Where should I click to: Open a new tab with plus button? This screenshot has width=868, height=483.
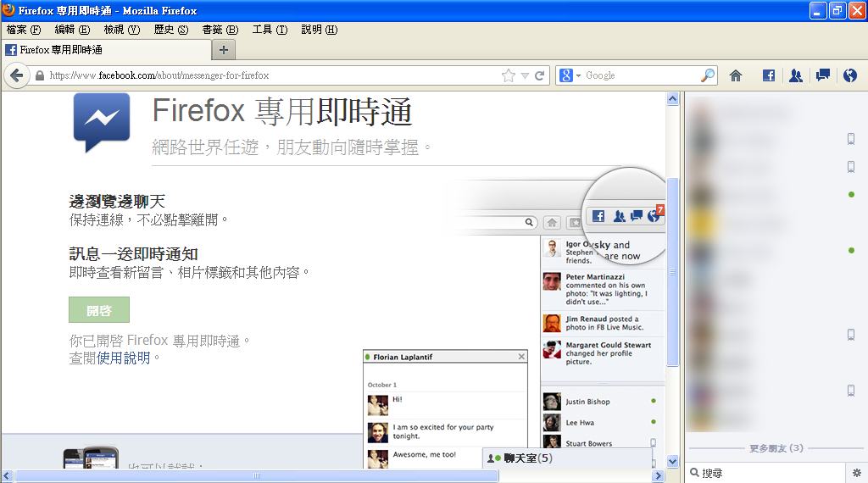pos(224,50)
